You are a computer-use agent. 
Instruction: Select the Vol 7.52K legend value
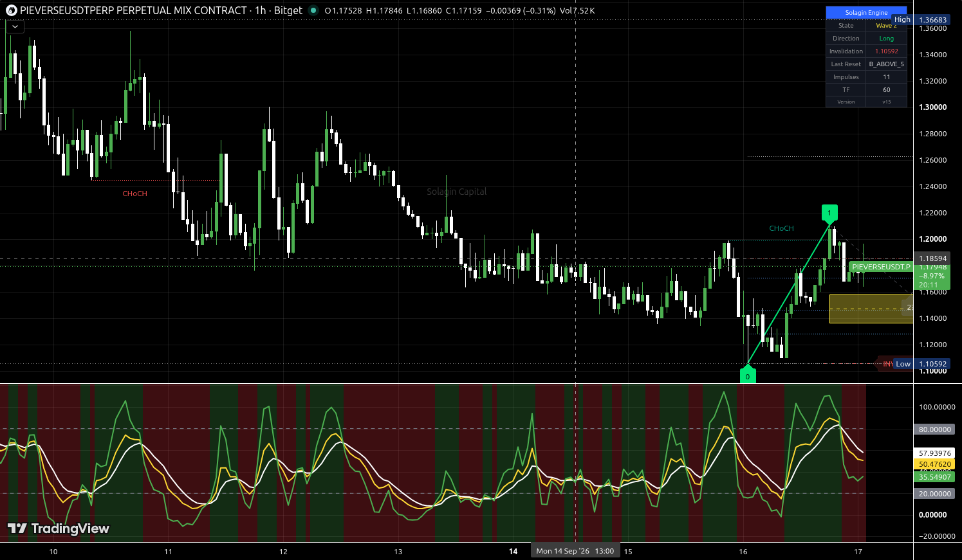click(x=576, y=10)
